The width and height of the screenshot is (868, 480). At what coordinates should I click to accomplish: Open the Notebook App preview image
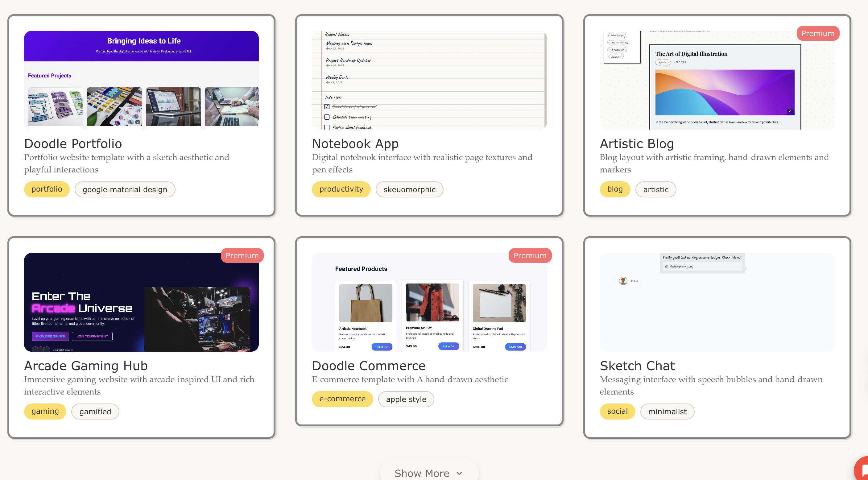click(x=429, y=80)
